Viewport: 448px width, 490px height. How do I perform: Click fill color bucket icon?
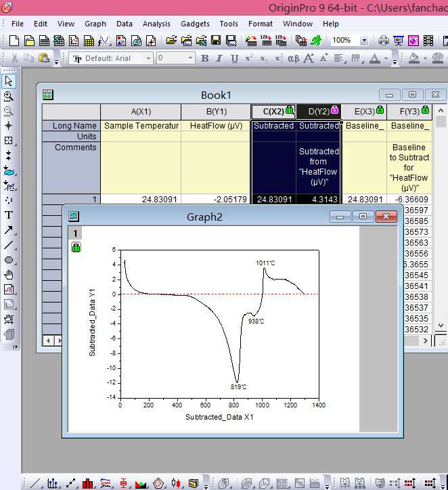[x=414, y=58]
